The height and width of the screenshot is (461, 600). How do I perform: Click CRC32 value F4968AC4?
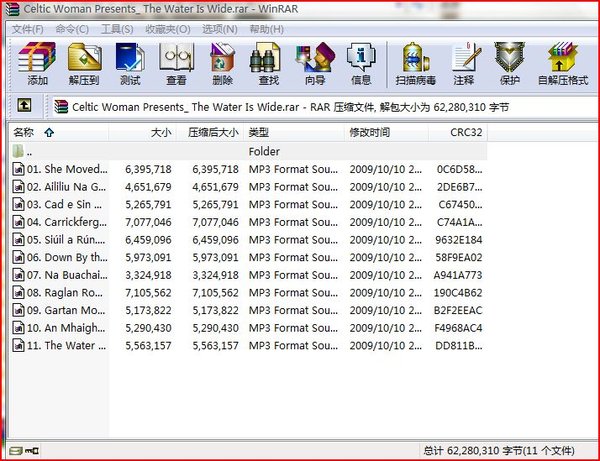tap(458, 328)
